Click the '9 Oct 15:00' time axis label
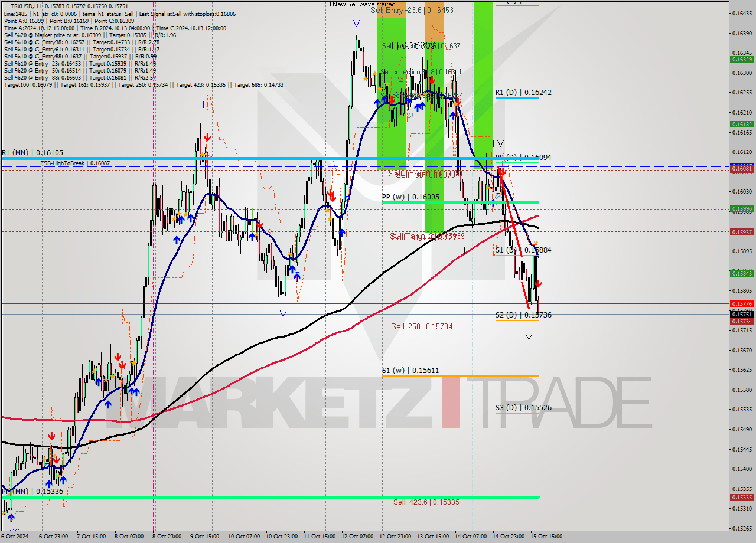This screenshot has width=756, height=543. (x=204, y=537)
